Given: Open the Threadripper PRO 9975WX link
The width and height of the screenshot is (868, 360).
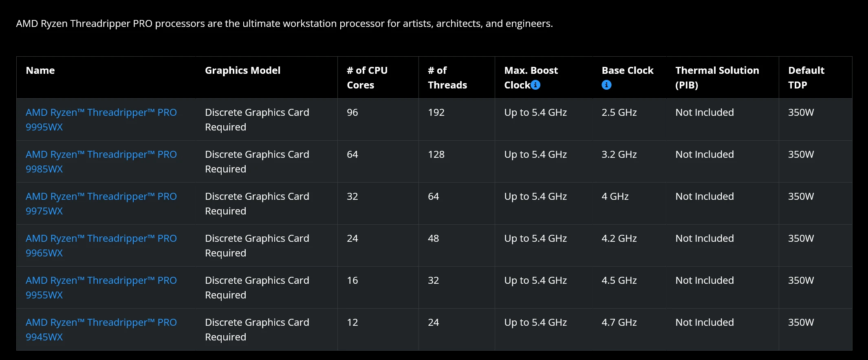Looking at the screenshot, I should (x=101, y=203).
